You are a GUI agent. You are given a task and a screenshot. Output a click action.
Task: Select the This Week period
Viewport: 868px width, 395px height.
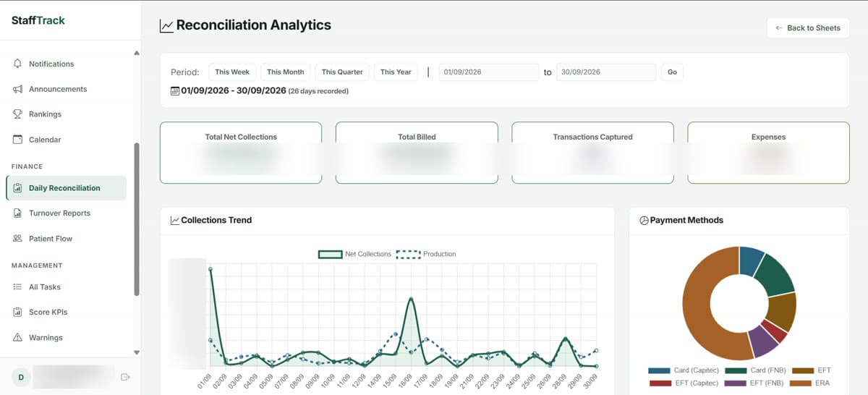coord(232,72)
